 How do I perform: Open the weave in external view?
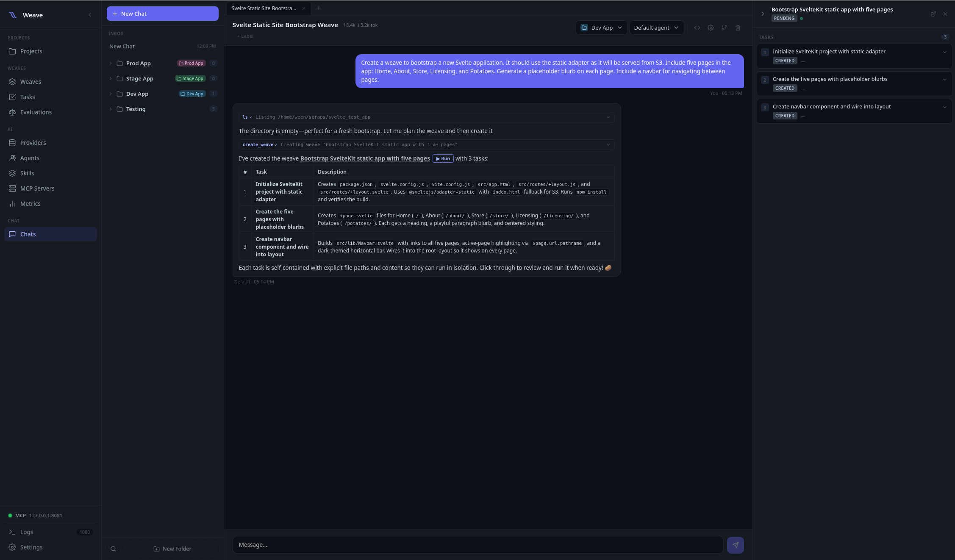click(x=933, y=14)
